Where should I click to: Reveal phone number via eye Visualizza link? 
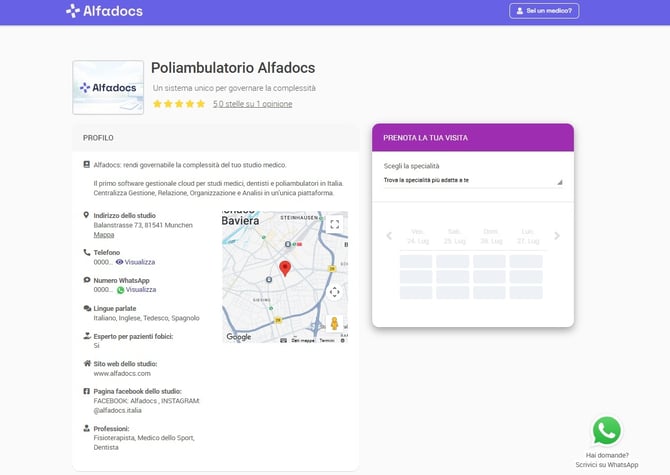tap(135, 262)
